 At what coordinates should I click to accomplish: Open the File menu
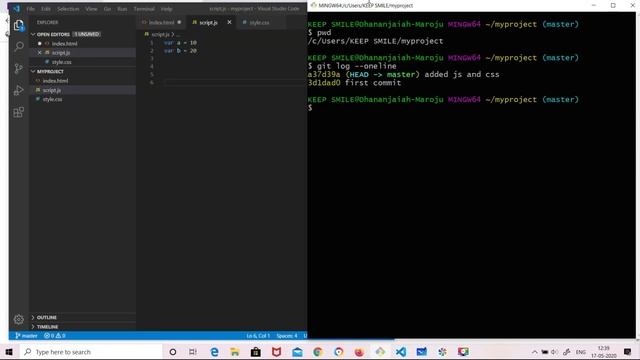pyautogui.click(x=31, y=9)
